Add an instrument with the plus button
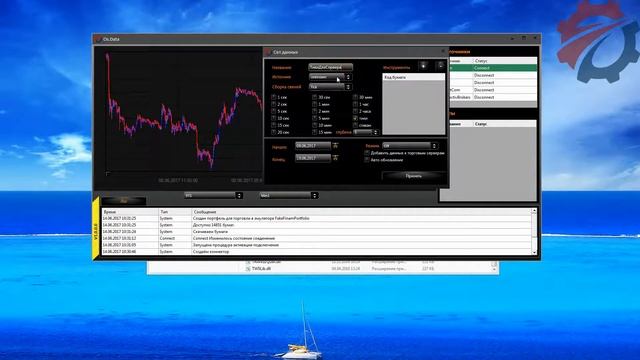Viewport: 640px width, 360px height. pos(423,66)
